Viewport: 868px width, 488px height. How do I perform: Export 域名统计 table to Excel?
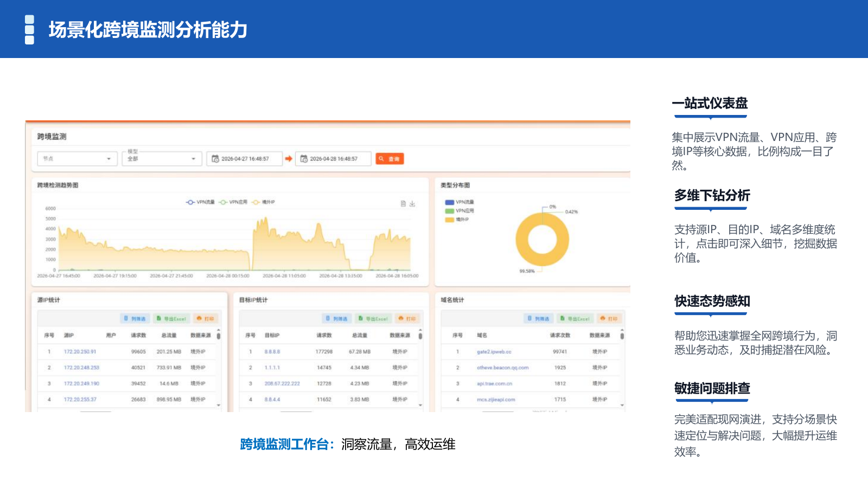(575, 319)
